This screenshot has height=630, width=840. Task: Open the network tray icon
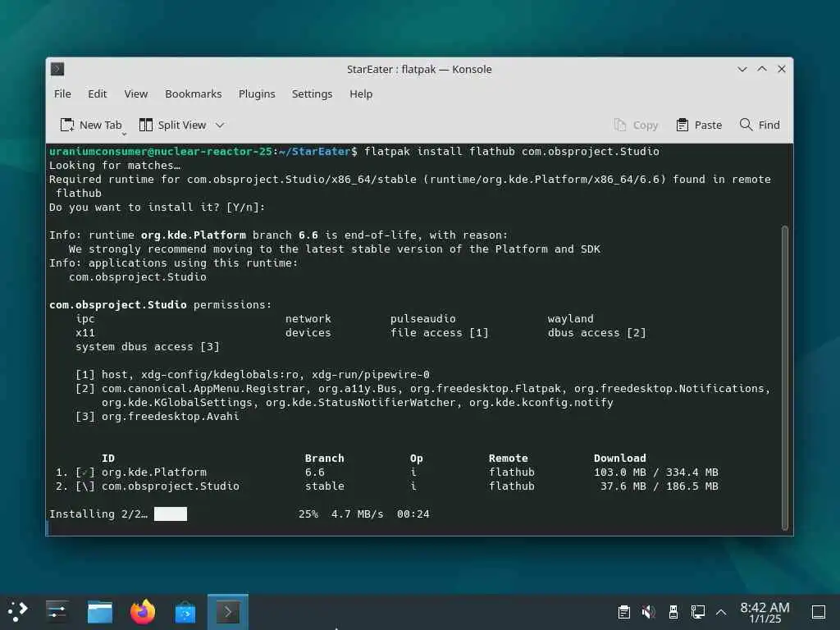697,612
